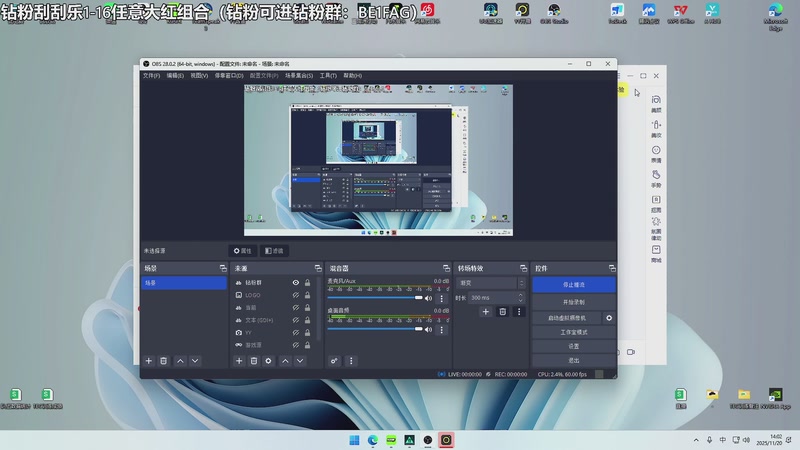Viewport: 800px width, 450px height.
Task: Click the 启动虚拟摄像机 button
Action: (567, 318)
